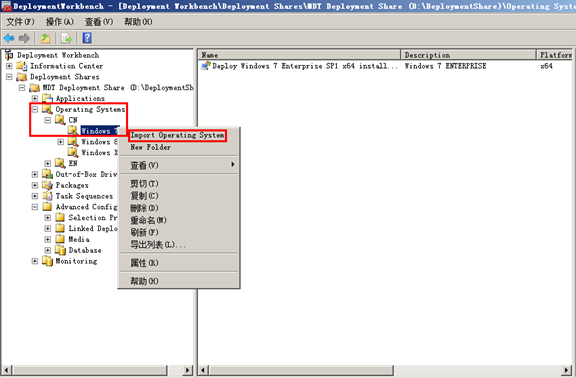Click the tree pane scroll-right arrow

(188, 370)
